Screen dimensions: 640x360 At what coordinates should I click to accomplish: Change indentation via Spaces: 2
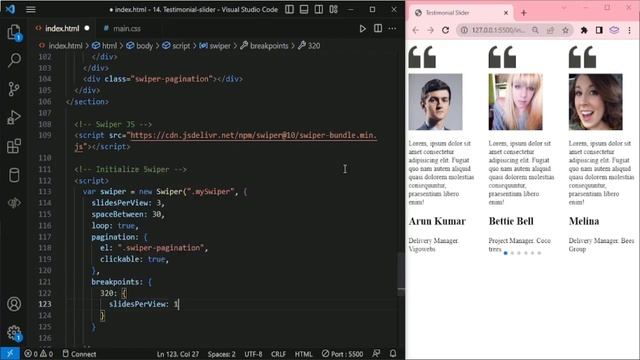[222, 354]
